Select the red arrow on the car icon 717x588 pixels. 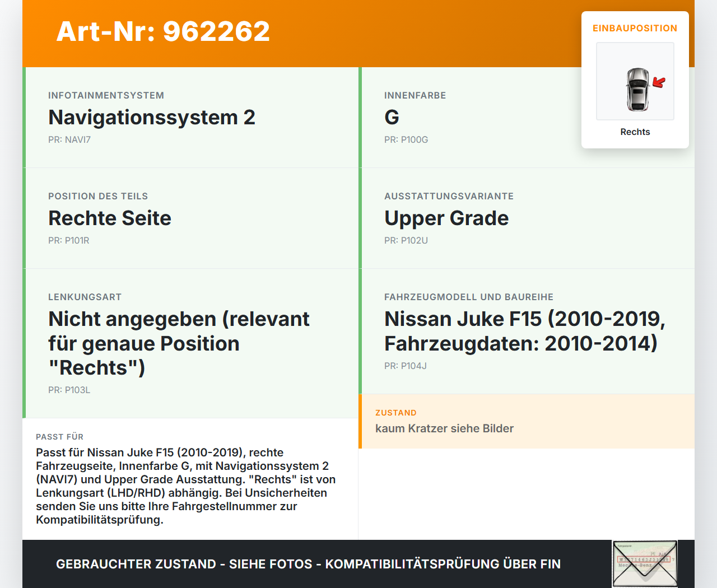[659, 82]
